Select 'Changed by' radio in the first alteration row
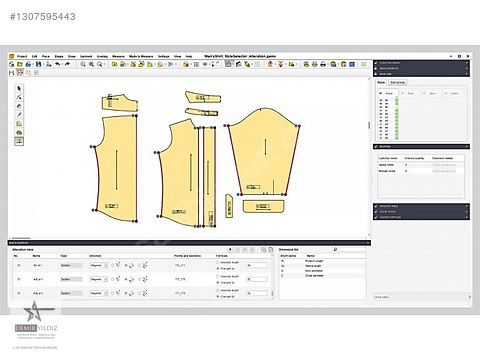 pyautogui.click(x=218, y=268)
